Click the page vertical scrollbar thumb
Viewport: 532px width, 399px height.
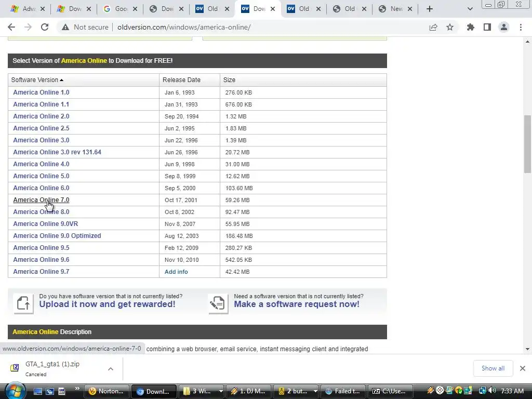[527, 144]
